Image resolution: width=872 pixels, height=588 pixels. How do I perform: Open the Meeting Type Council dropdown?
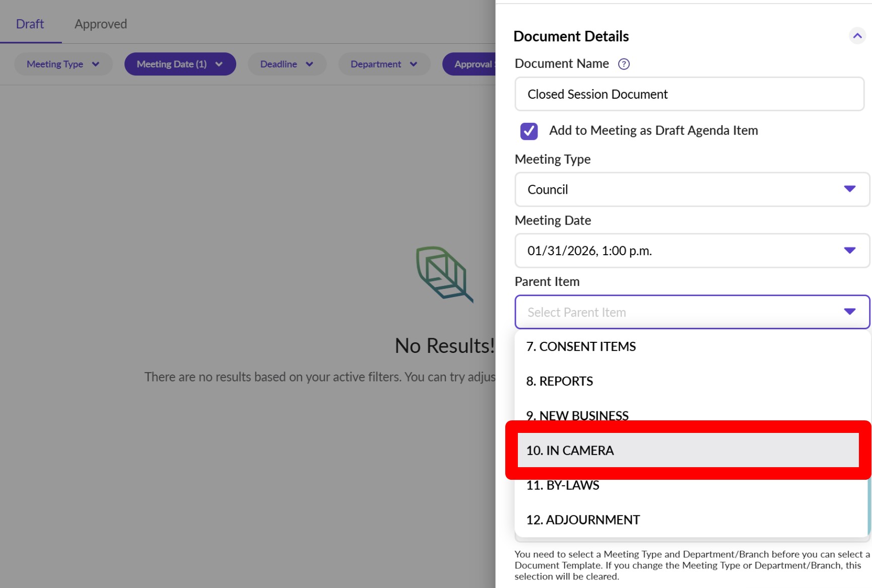pos(692,189)
